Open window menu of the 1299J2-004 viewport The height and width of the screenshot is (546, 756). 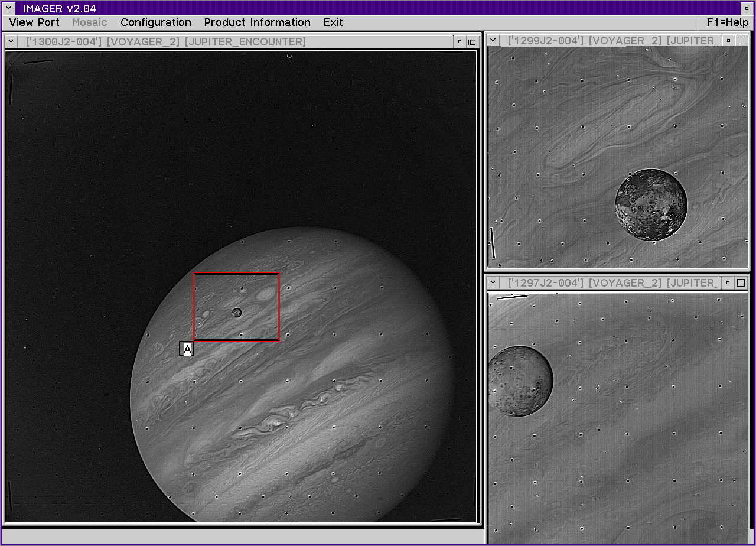tap(493, 41)
